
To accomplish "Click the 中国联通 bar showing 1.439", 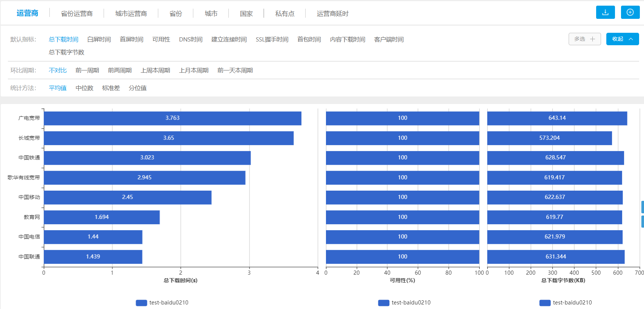I will click(93, 257).
